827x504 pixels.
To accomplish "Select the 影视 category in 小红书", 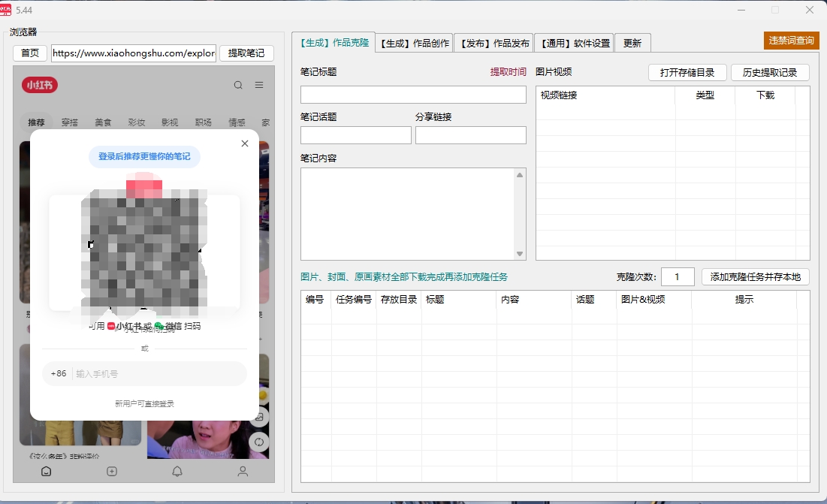I will pyautogui.click(x=170, y=122).
